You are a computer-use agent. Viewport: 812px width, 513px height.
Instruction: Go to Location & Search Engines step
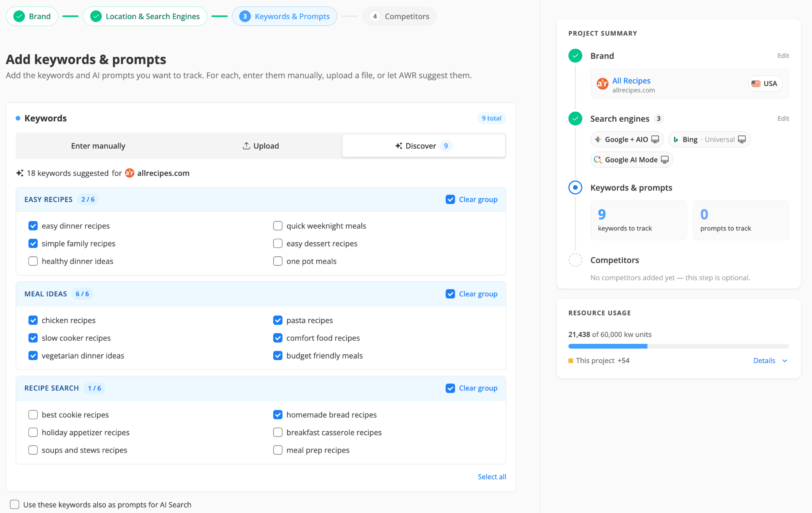[x=145, y=16]
